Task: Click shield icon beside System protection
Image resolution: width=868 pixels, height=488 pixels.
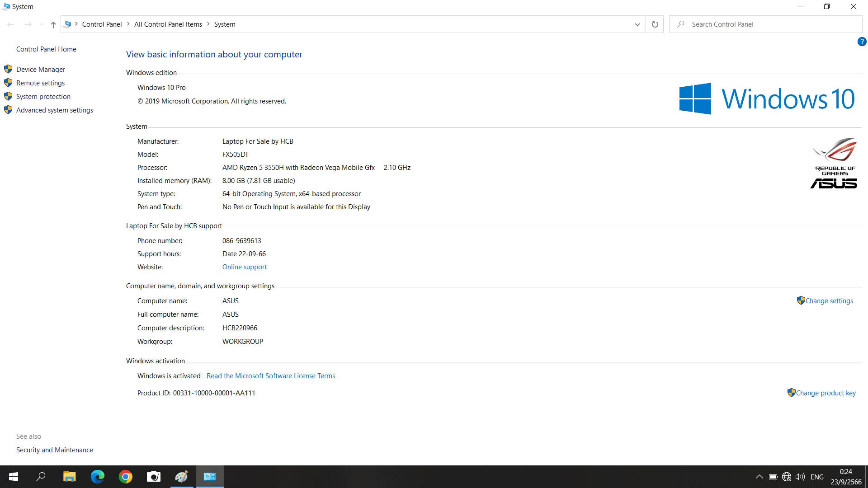Action: pos(8,96)
